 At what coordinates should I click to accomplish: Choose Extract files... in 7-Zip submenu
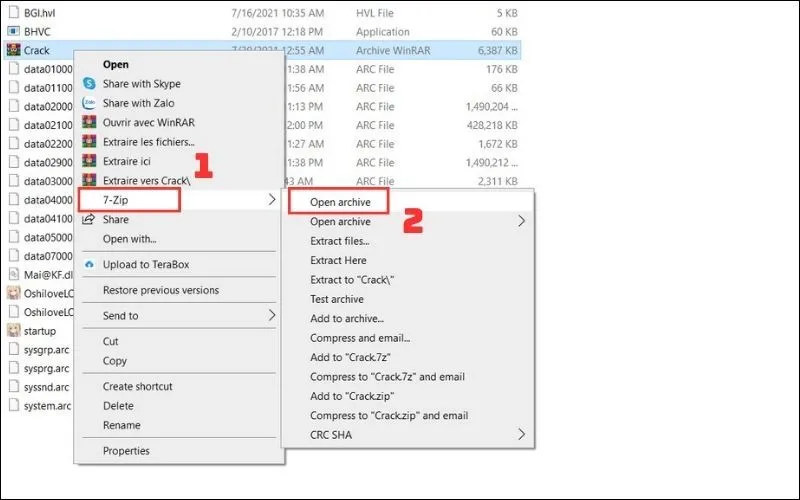[x=340, y=241]
